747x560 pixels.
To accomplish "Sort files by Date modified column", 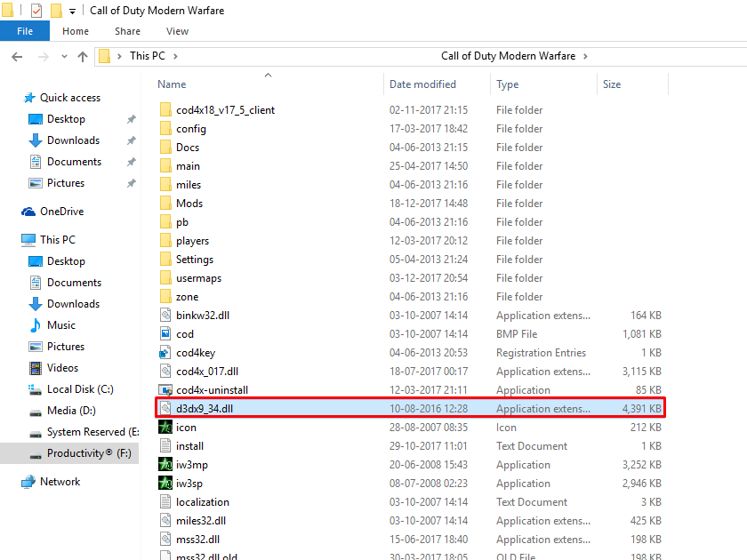I will [x=422, y=84].
